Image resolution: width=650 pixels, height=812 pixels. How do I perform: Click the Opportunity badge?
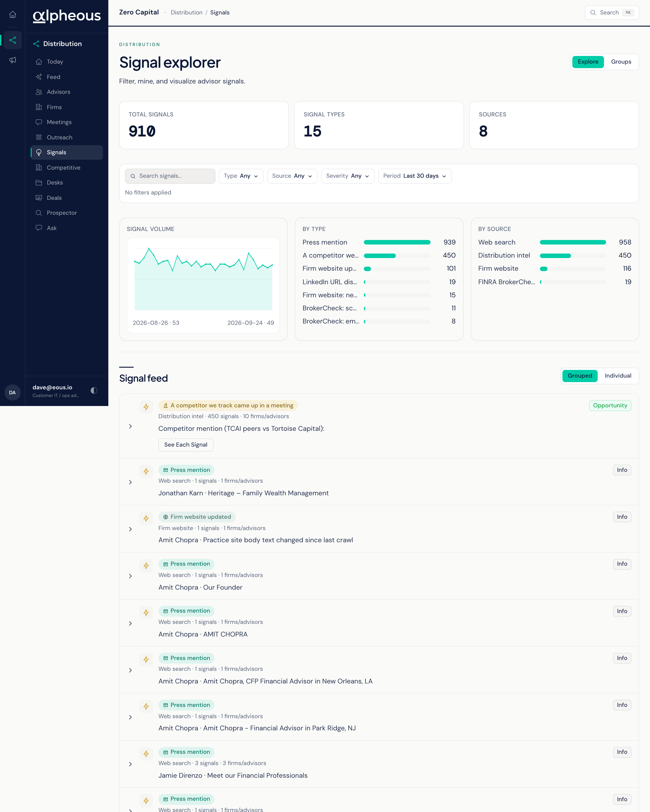[610, 406]
